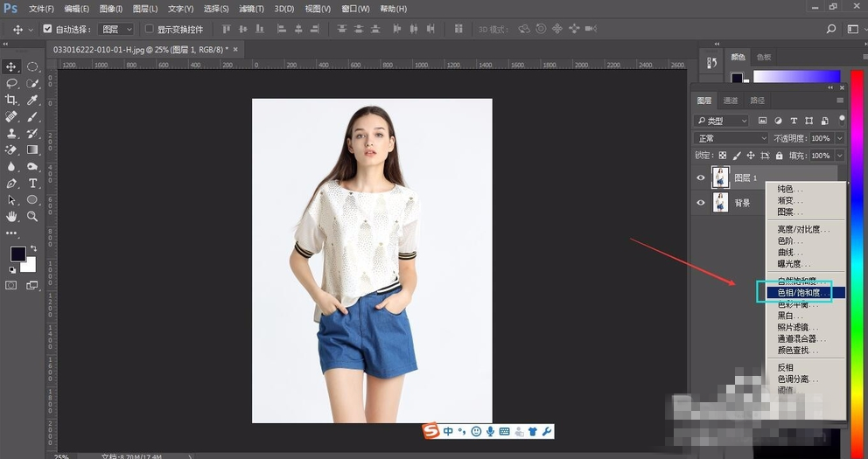This screenshot has height=459, width=868.
Task: Open the 滤镜(T) menu
Action: coord(252,9)
